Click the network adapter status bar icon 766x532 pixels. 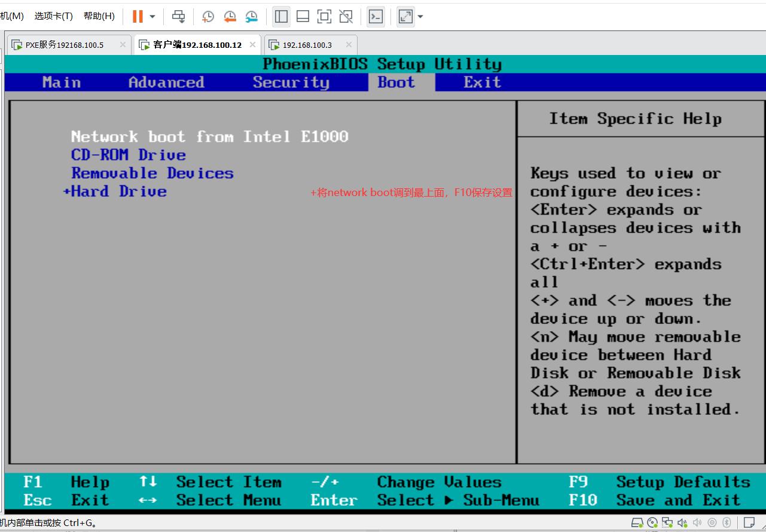[667, 522]
